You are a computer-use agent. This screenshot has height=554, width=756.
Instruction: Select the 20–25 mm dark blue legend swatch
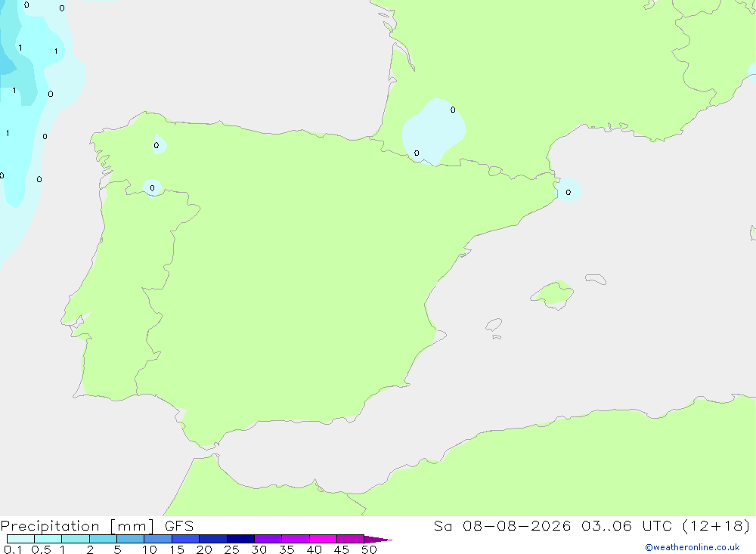point(212,539)
